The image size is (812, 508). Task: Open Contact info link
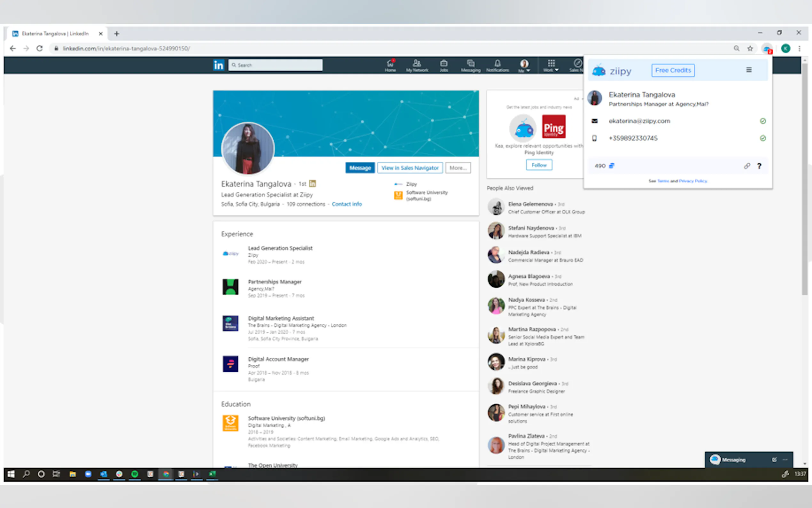[347, 204]
